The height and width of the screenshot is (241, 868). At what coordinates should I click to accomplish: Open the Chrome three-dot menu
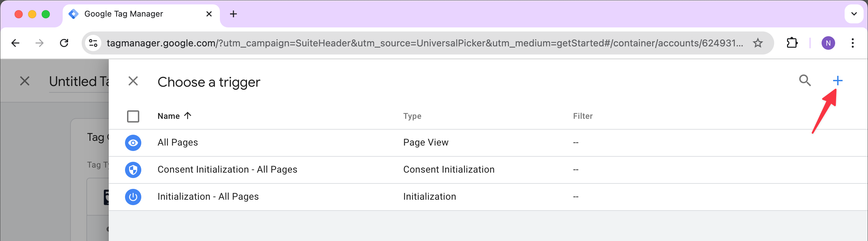(852, 43)
